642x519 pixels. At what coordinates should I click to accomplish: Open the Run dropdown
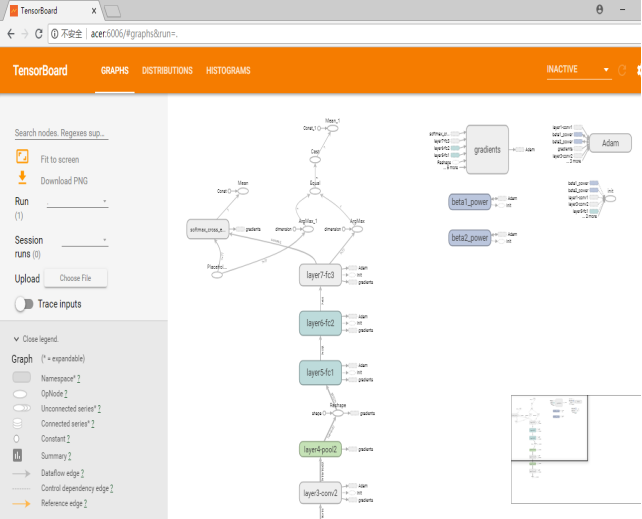pos(77,201)
